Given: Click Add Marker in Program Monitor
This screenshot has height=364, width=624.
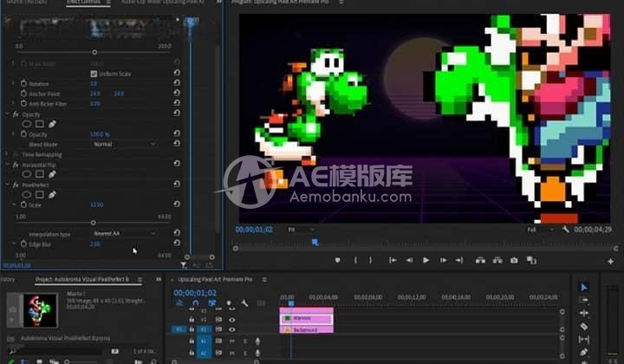Looking at the screenshot, I should click(337, 260).
